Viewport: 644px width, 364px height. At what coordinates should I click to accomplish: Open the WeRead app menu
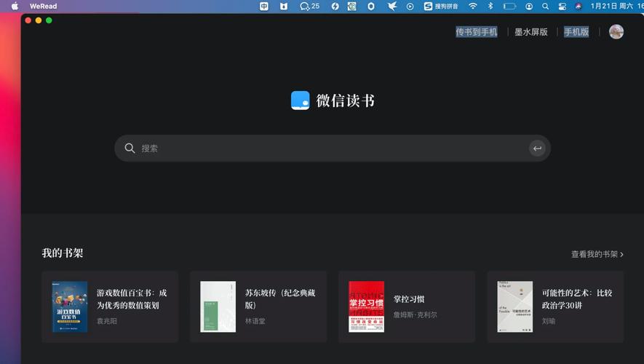click(43, 6)
